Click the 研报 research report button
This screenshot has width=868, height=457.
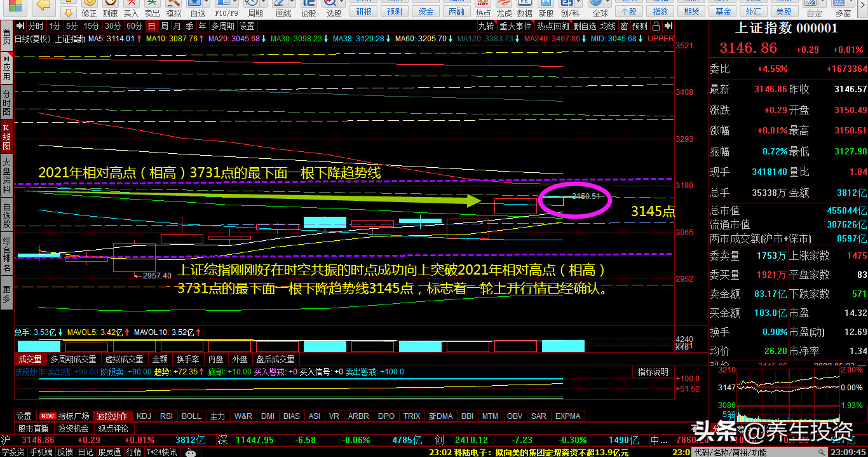tap(364, 11)
